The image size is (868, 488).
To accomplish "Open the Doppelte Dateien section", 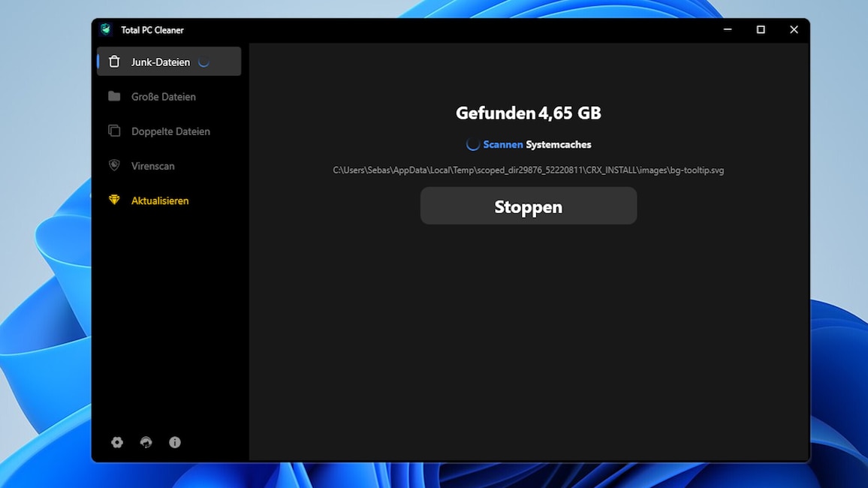I will 169,131.
